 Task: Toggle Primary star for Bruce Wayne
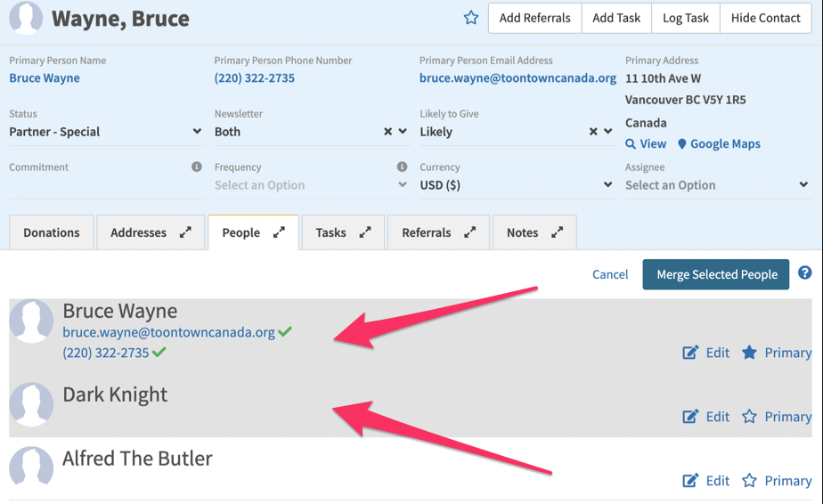point(749,353)
